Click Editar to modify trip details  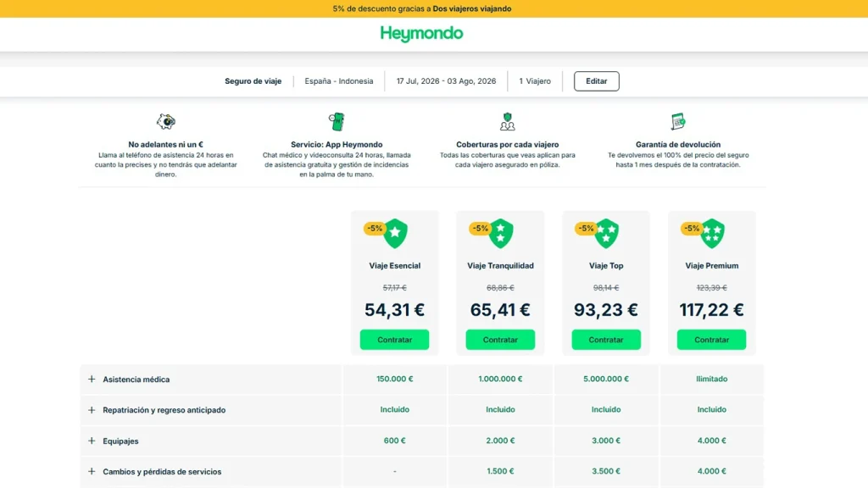[596, 80]
